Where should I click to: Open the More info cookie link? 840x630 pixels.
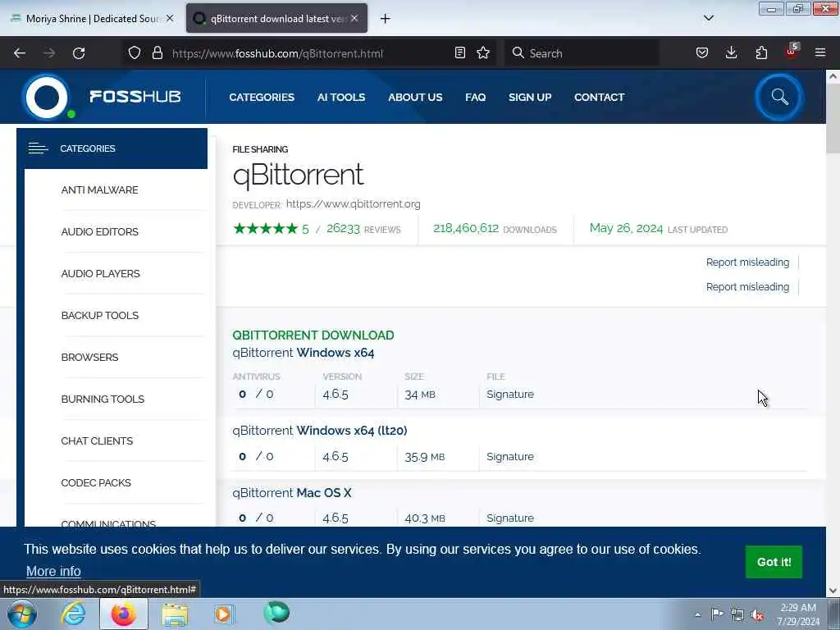point(53,571)
